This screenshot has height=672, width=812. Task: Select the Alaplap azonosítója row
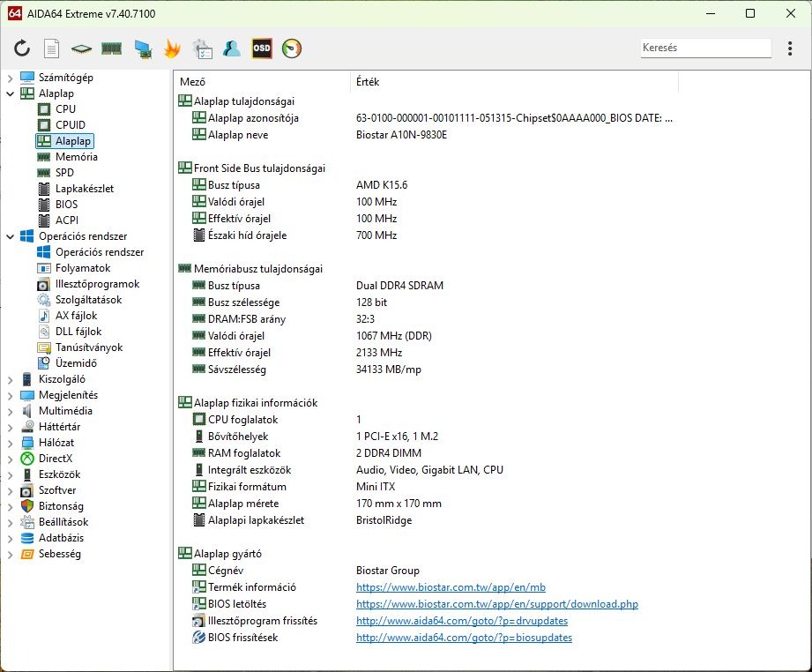pyautogui.click(x=425, y=118)
